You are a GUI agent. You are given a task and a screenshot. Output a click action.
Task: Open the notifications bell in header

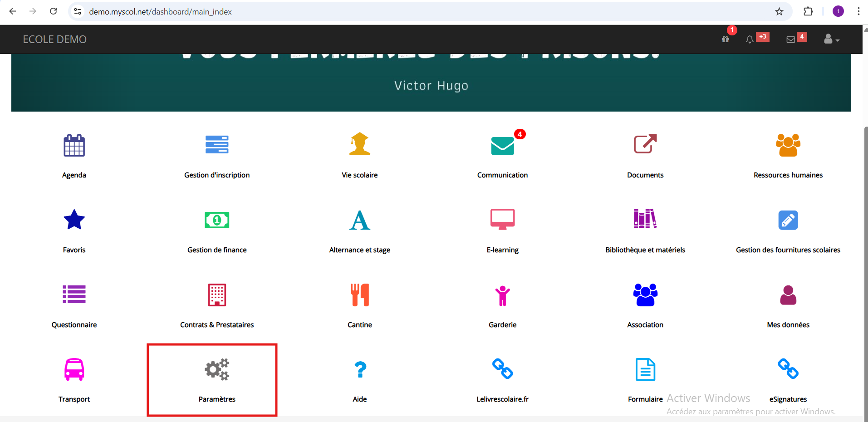750,40
